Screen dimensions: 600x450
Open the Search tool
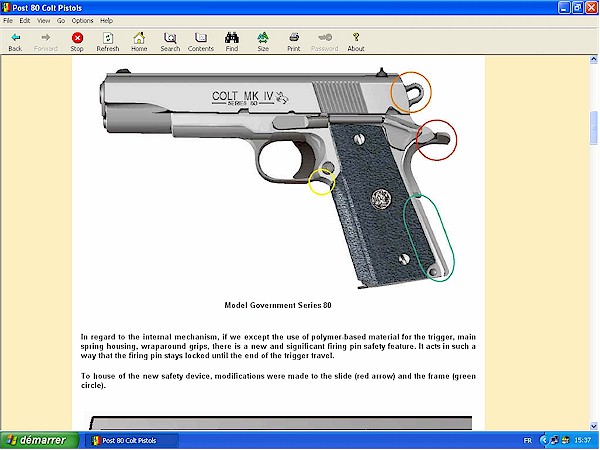click(x=170, y=41)
